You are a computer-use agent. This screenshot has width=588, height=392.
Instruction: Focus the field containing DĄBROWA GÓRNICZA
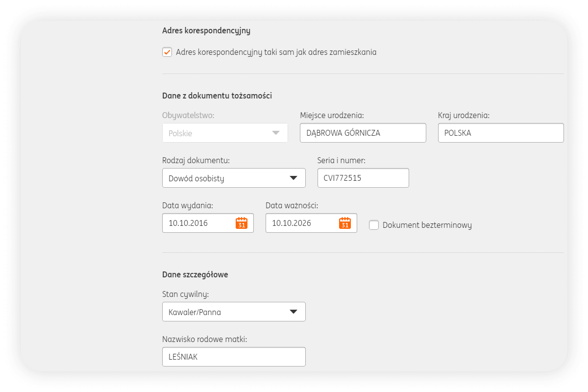point(363,133)
